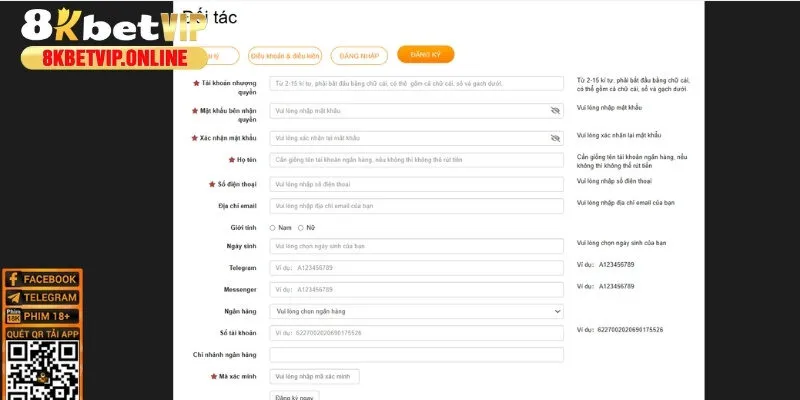Focus the Mã xác minh verification input
Image resolution: width=800 pixels, height=400 pixels.
[314, 376]
